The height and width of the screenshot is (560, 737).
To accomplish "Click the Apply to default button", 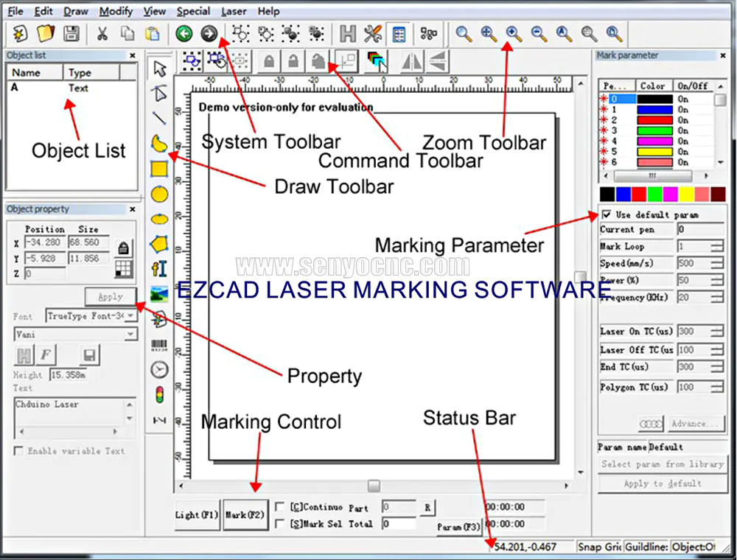I will pos(663,483).
